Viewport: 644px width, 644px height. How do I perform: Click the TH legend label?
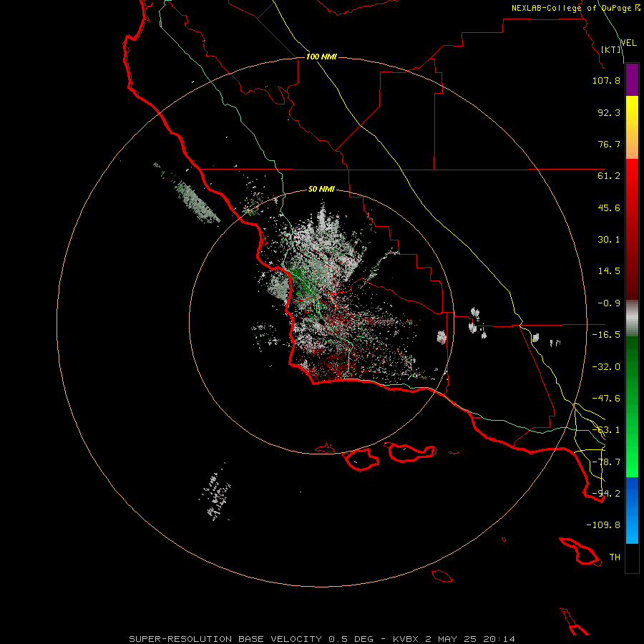coord(615,557)
